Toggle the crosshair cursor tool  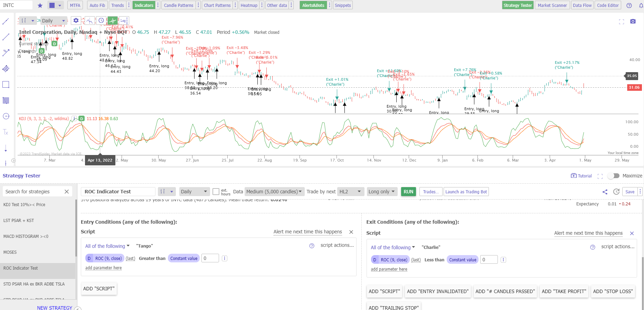pos(112,21)
